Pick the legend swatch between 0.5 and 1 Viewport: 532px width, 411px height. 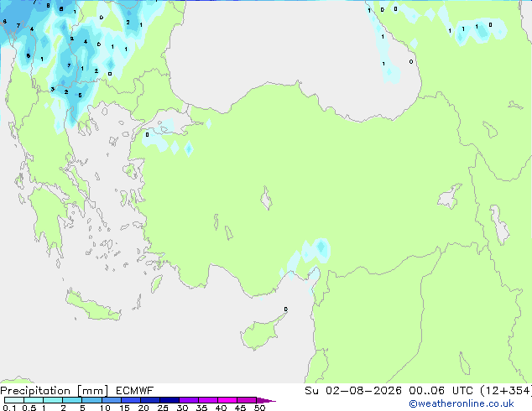point(34,400)
